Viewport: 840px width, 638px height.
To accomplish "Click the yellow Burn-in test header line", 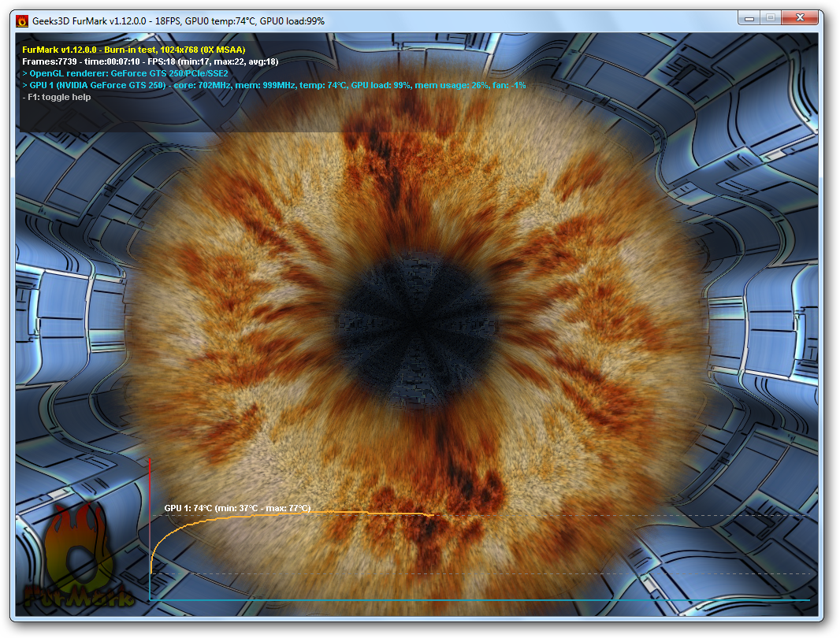I will pos(134,50).
